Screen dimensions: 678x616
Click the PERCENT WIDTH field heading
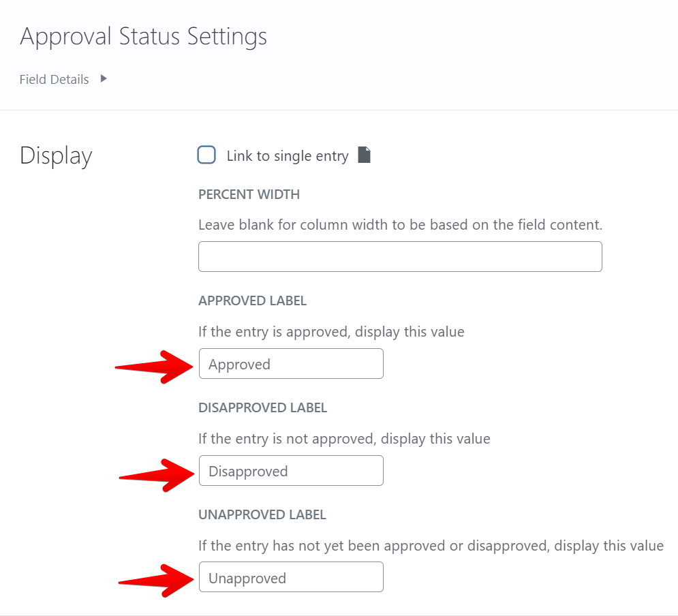[249, 195]
